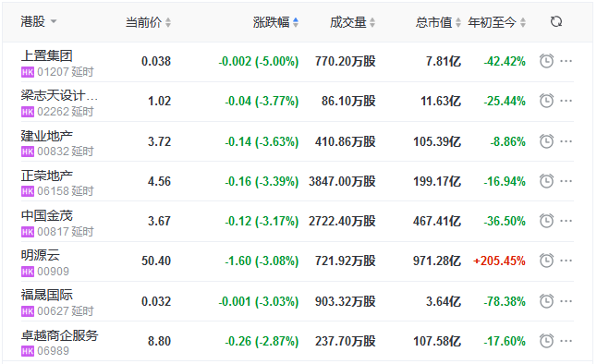Sort by 当前价 column
Viewport: 597px width, 364px height.
pyautogui.click(x=148, y=22)
